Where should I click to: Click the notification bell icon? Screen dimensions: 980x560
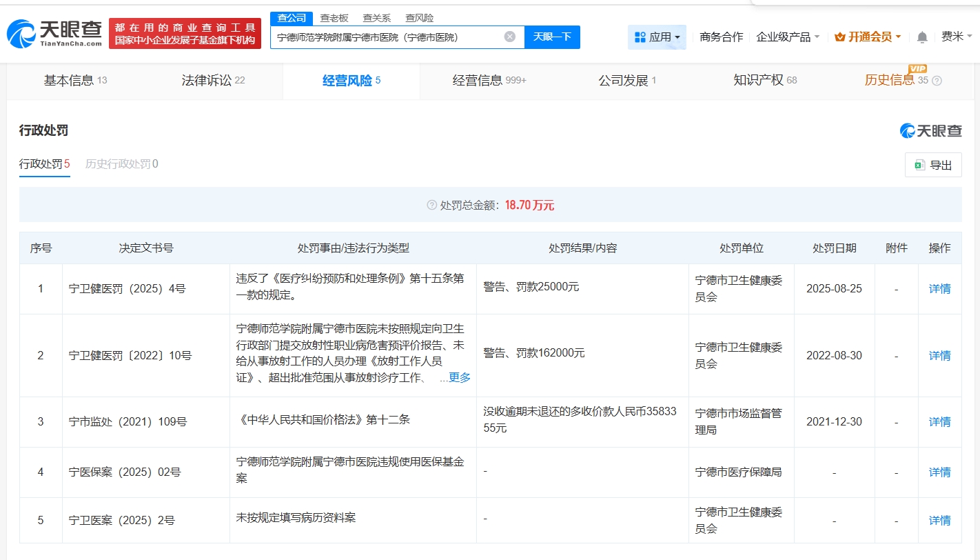click(x=922, y=37)
